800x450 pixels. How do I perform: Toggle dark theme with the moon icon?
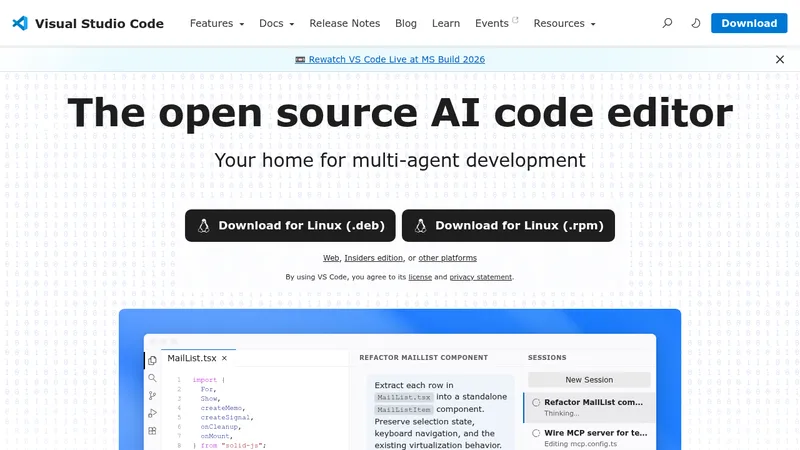coord(695,23)
